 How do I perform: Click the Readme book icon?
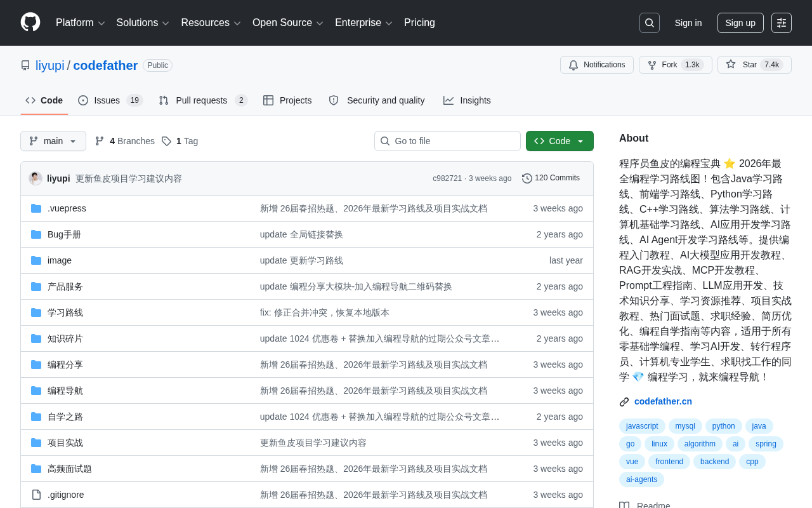click(624, 506)
